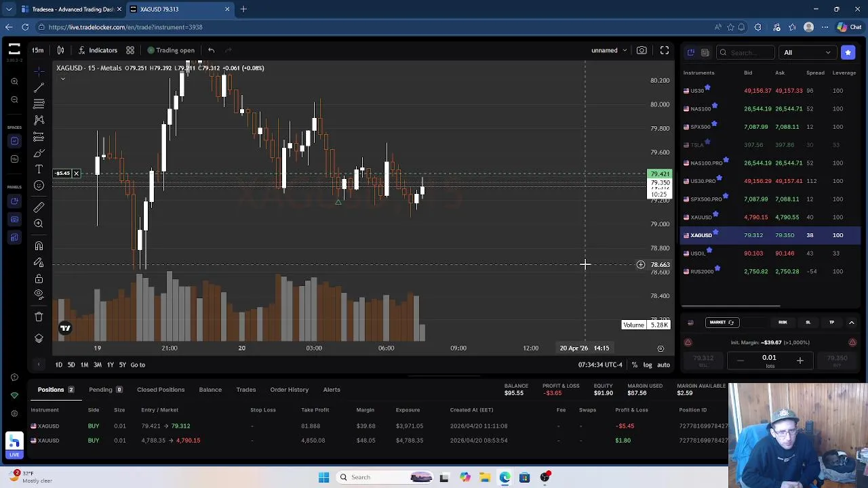This screenshot has width=868, height=488.
Task: Select the brush drawing tool
Action: coord(39,153)
